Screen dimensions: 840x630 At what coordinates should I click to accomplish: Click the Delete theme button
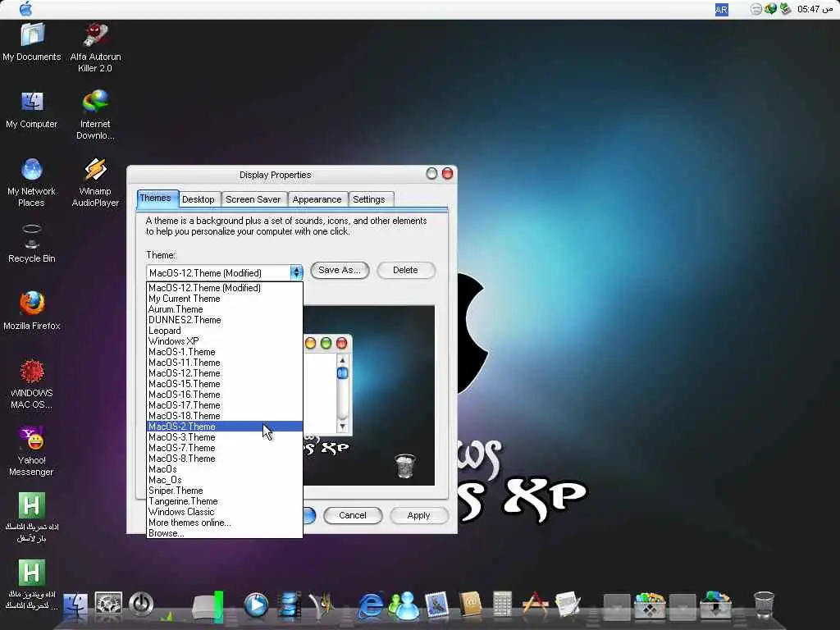click(x=405, y=270)
